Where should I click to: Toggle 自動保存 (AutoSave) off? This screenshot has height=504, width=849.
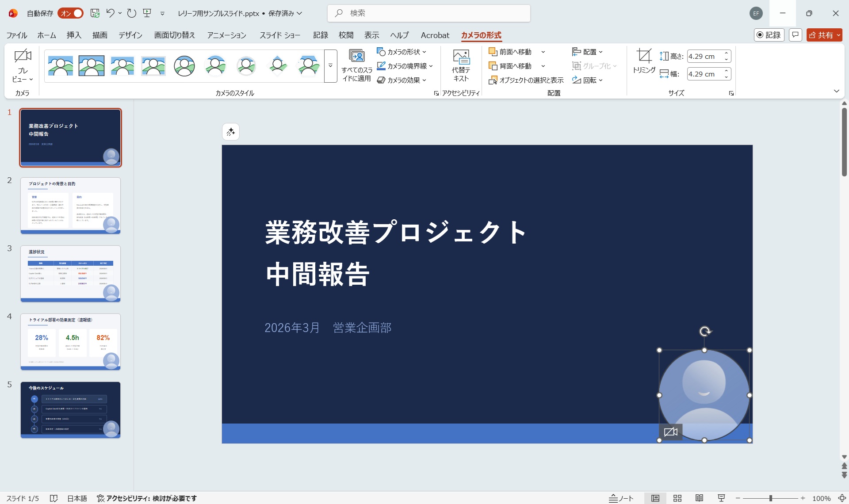(70, 13)
